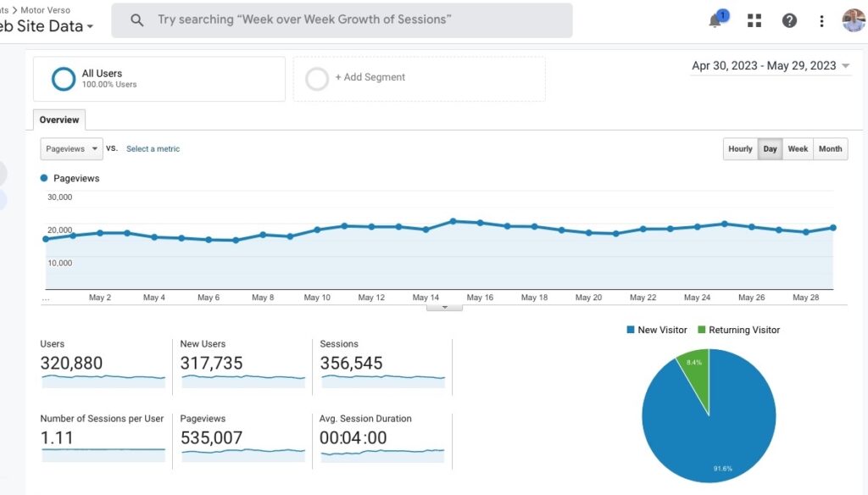This screenshot has height=495, width=868.
Task: Collapse chart using the small arrow handle below it
Action: 444,308
